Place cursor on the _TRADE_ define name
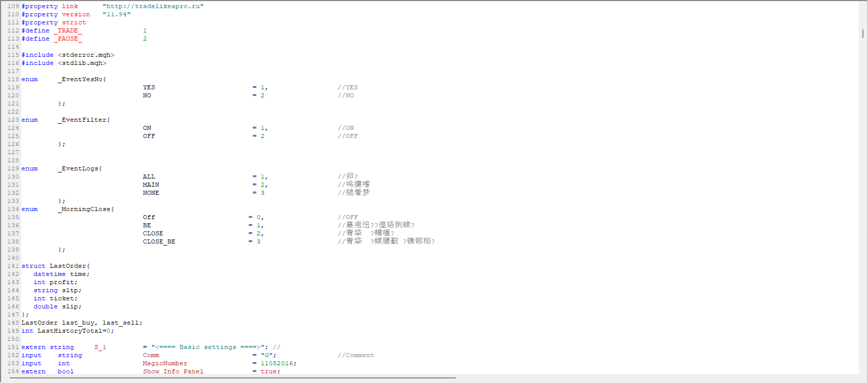 pos(68,30)
